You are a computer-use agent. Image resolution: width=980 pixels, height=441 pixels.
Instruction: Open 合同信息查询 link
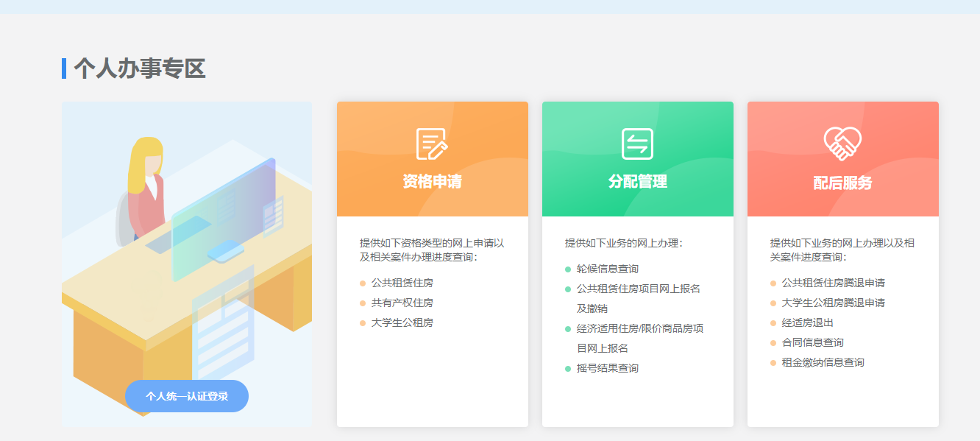pyautogui.click(x=812, y=342)
